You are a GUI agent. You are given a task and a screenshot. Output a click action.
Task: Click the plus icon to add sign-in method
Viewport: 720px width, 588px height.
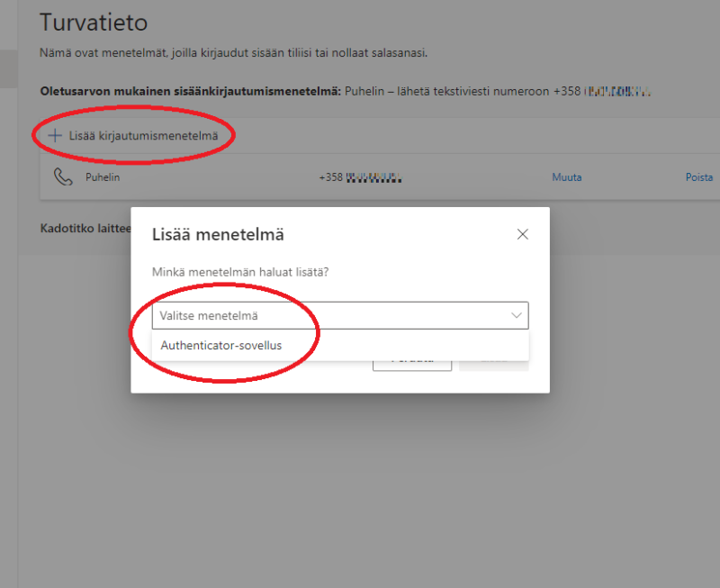56,134
